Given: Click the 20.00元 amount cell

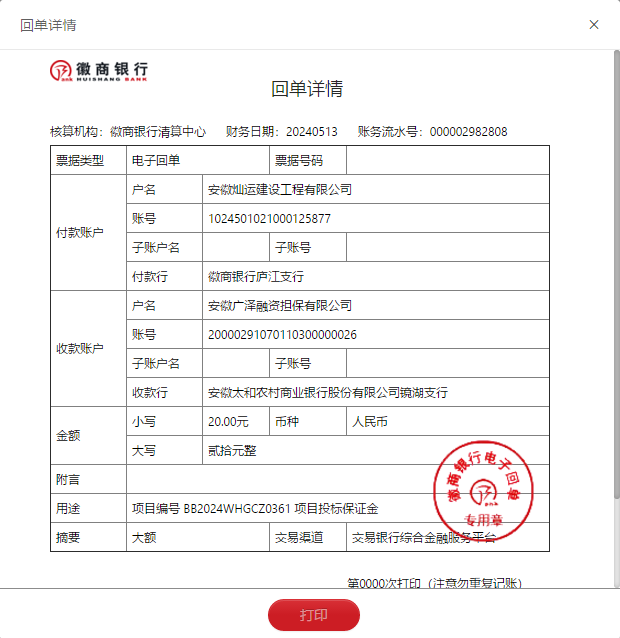Looking at the screenshot, I should point(228,422).
